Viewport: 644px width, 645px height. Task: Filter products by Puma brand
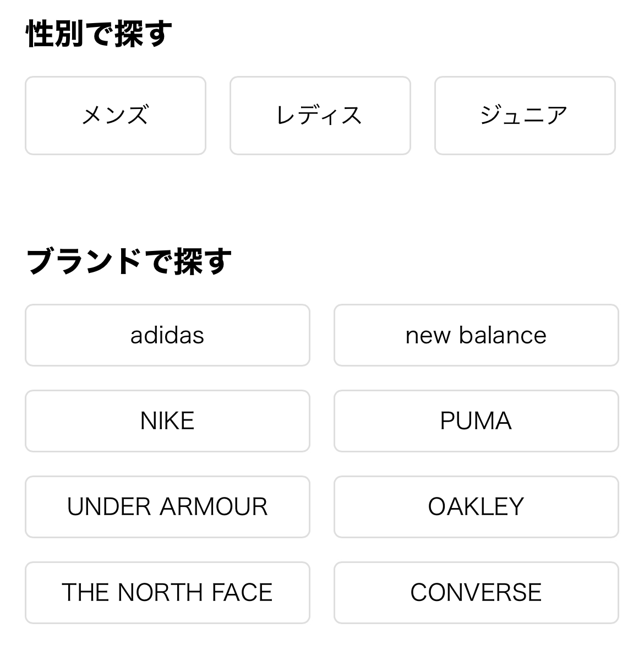[x=476, y=421]
